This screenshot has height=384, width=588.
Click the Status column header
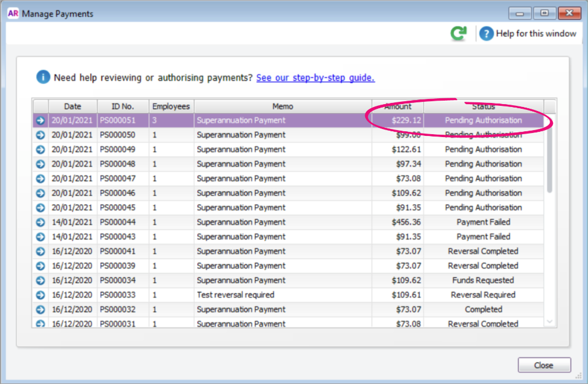pyautogui.click(x=483, y=106)
